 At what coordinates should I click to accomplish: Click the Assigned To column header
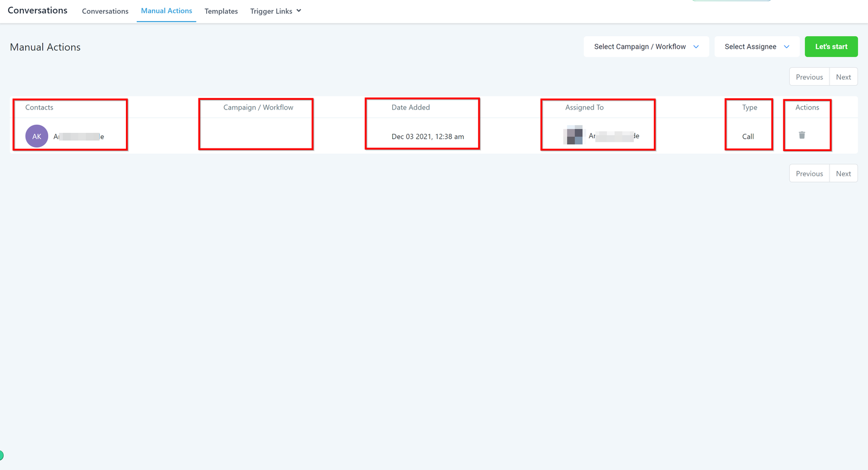(584, 107)
